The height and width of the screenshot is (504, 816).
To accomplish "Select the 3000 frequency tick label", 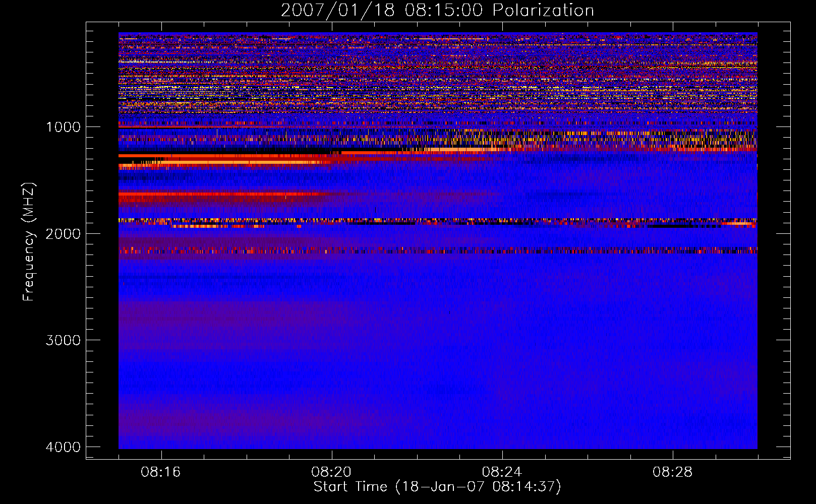I will coord(64,340).
